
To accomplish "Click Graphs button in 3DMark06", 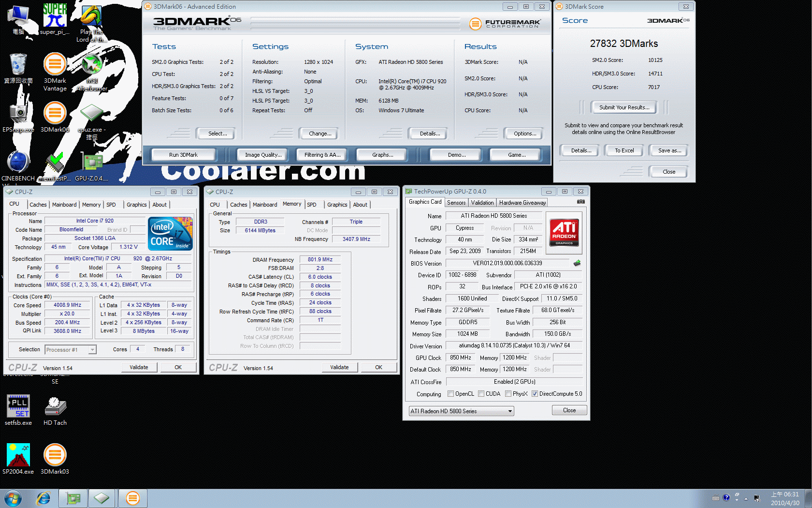I will click(382, 155).
